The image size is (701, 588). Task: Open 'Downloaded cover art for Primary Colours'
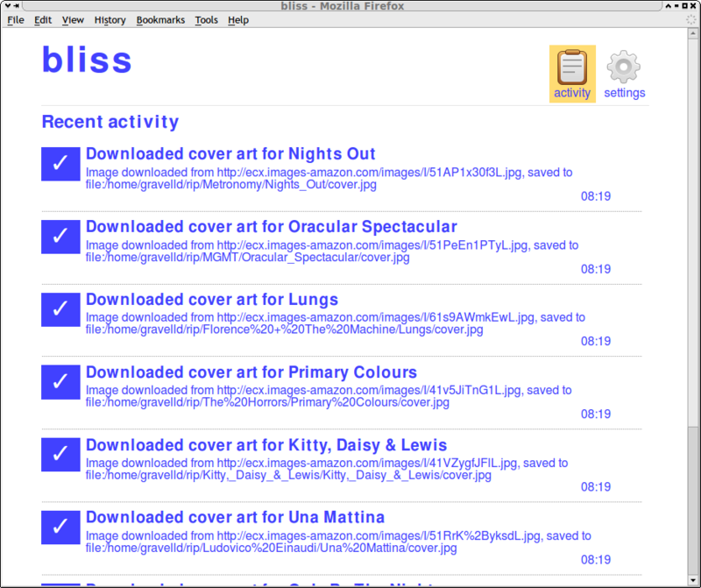(251, 372)
